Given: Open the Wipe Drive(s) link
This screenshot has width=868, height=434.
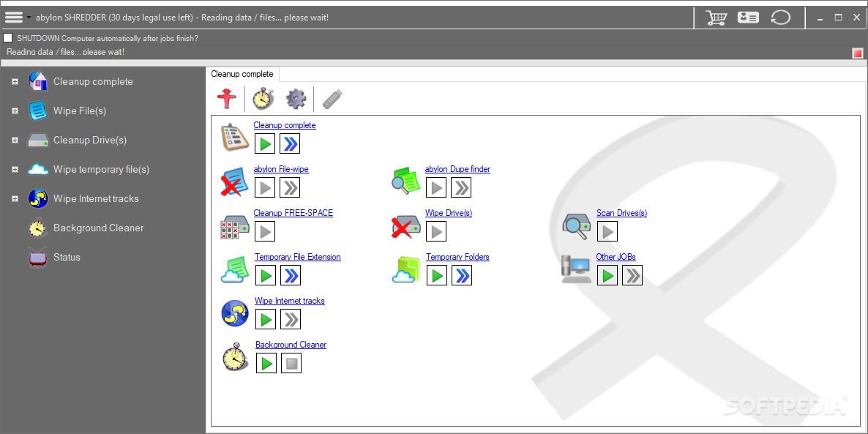Looking at the screenshot, I should [x=449, y=213].
